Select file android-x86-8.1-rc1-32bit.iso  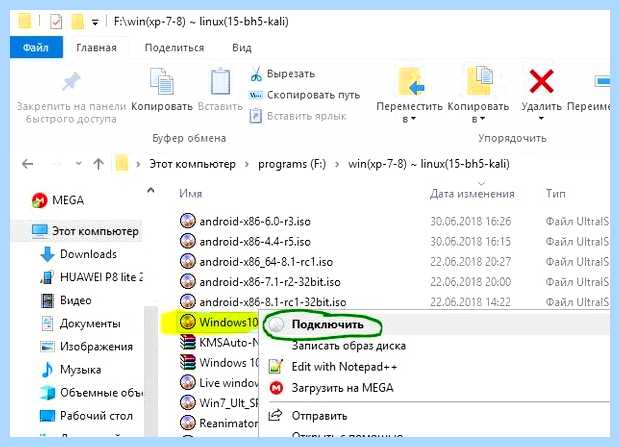[272, 302]
